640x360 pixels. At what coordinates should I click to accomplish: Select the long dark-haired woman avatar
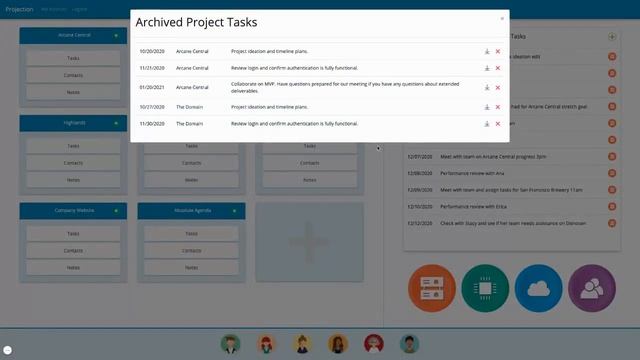[x=338, y=344]
